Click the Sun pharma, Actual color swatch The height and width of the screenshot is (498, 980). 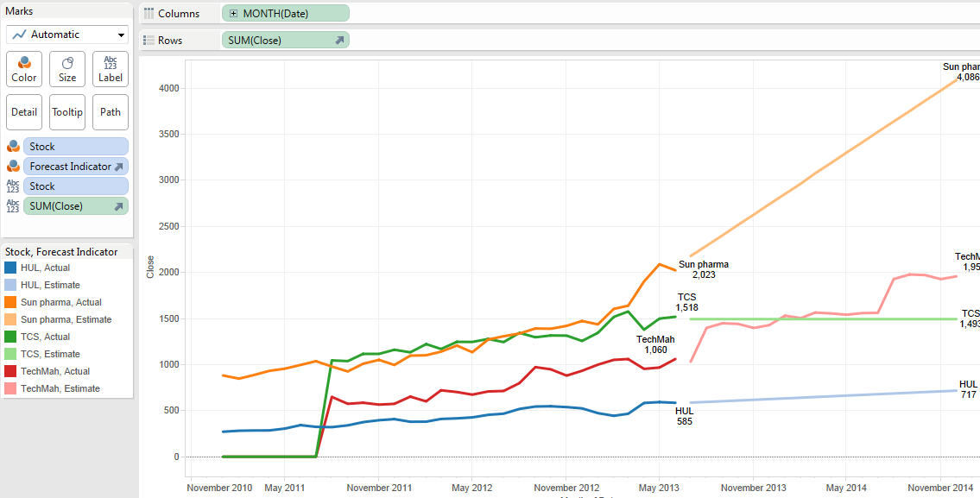10,302
